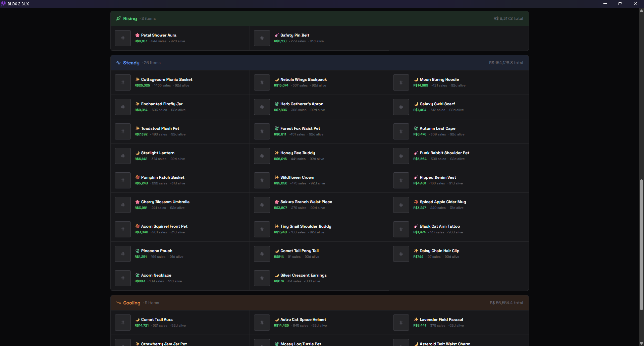Click the R$25,025 price of Cottagecore Picnic Basket
The image size is (644, 346).
point(142,85)
